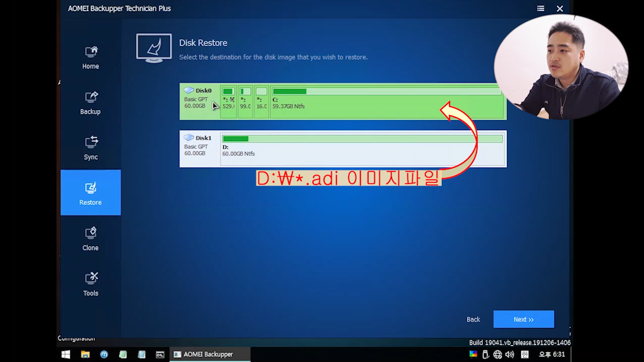644x362 pixels.
Task: Open the blue round taskbar app
Action: tap(104, 354)
